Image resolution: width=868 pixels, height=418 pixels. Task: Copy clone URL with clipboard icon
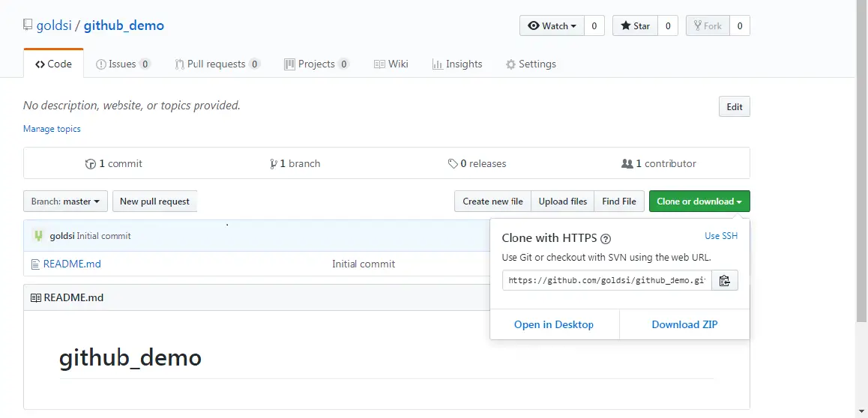[725, 280]
